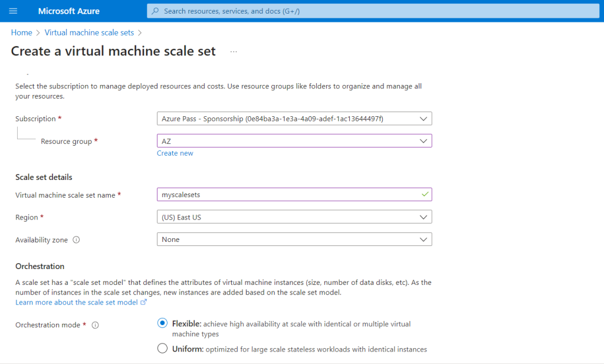604x364 pixels.
Task: Expand the Region dropdown
Action: pyautogui.click(x=294, y=217)
